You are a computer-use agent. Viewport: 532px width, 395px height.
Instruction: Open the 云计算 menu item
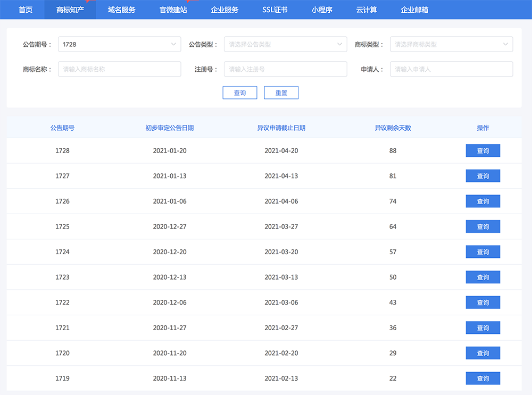click(x=367, y=10)
